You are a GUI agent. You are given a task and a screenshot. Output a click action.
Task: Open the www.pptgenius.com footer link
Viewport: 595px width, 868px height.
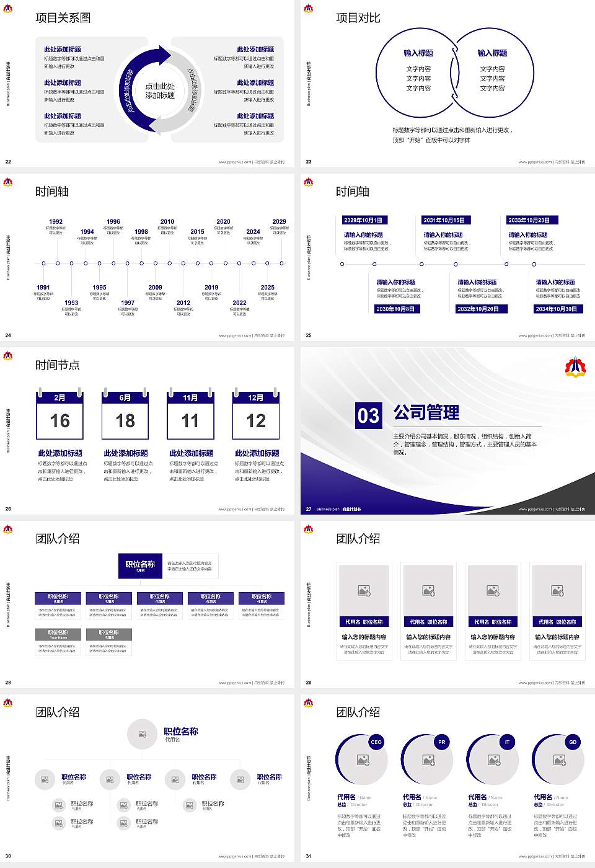coord(236,161)
